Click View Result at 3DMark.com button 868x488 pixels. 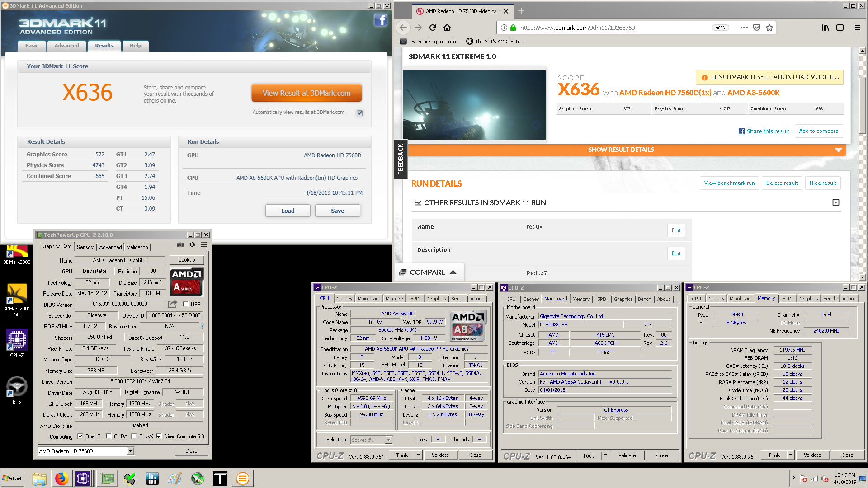pos(307,93)
